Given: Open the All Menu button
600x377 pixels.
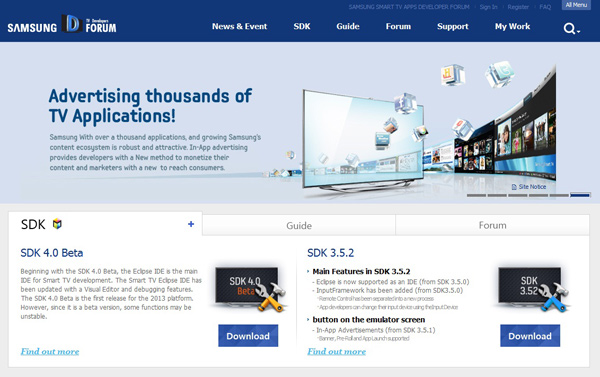Looking at the screenshot, I should (576, 5).
